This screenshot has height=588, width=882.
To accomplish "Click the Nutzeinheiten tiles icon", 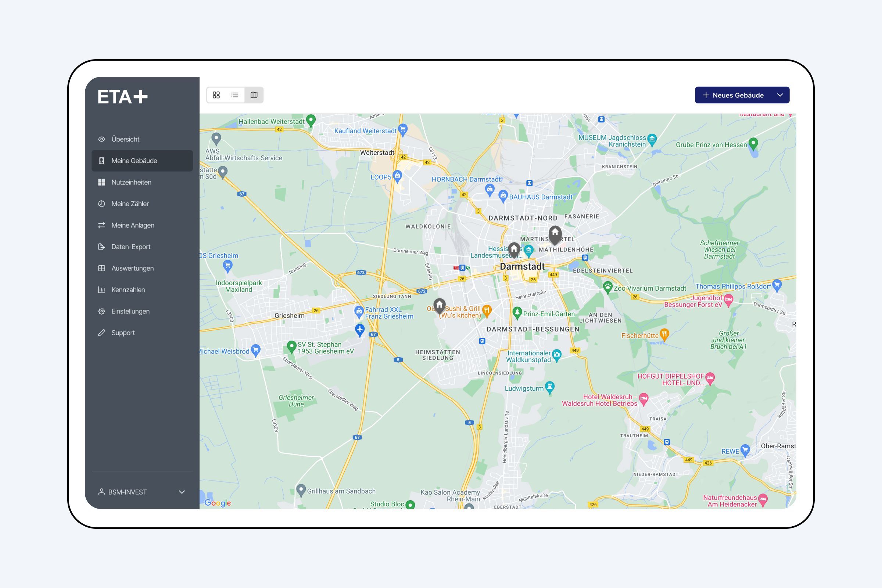I will [x=102, y=182].
